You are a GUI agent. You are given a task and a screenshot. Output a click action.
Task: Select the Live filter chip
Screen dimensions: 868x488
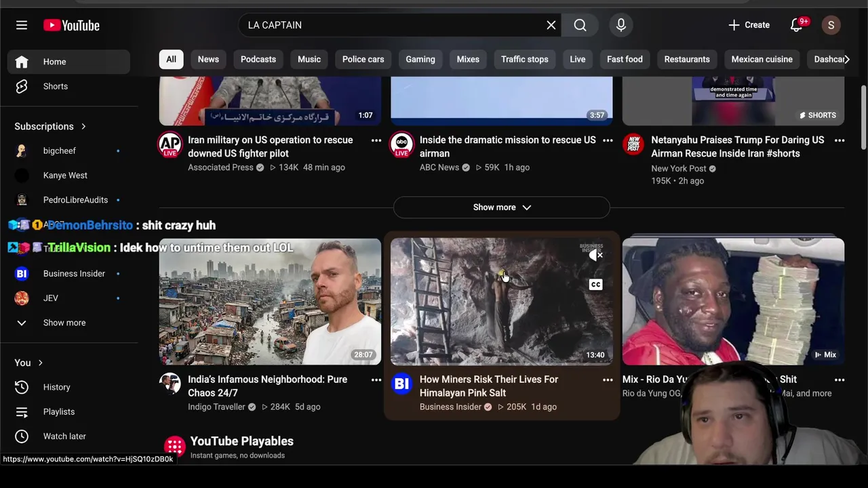click(578, 59)
